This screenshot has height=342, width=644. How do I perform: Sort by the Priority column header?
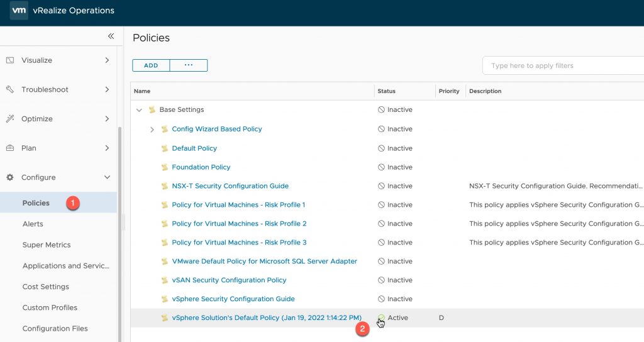(449, 91)
